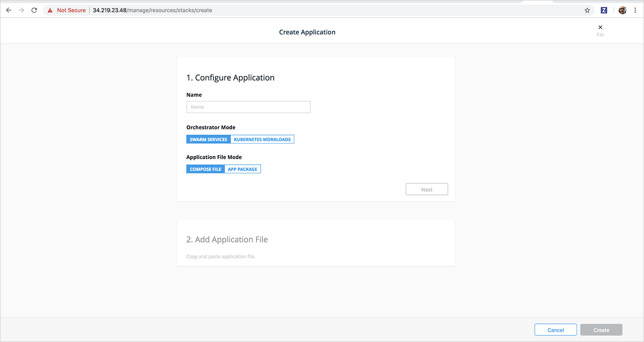Screen dimensions: 644x342
Task: Open the browser three-dot menu
Action: pos(635,10)
